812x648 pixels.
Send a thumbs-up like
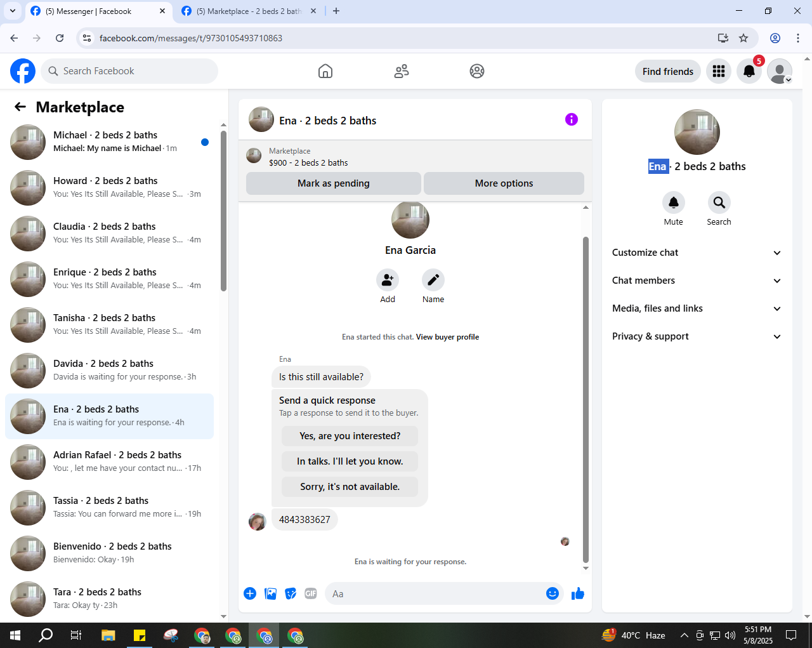point(578,593)
